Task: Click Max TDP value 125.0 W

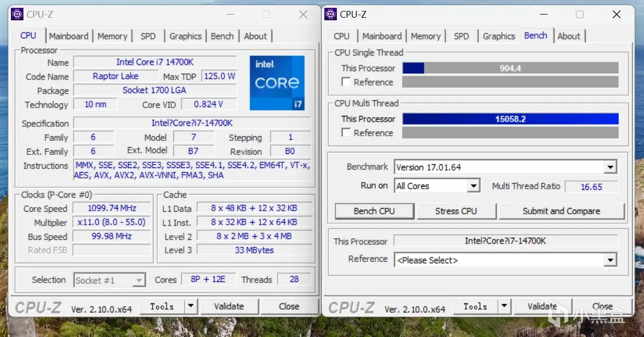Action: [x=219, y=76]
